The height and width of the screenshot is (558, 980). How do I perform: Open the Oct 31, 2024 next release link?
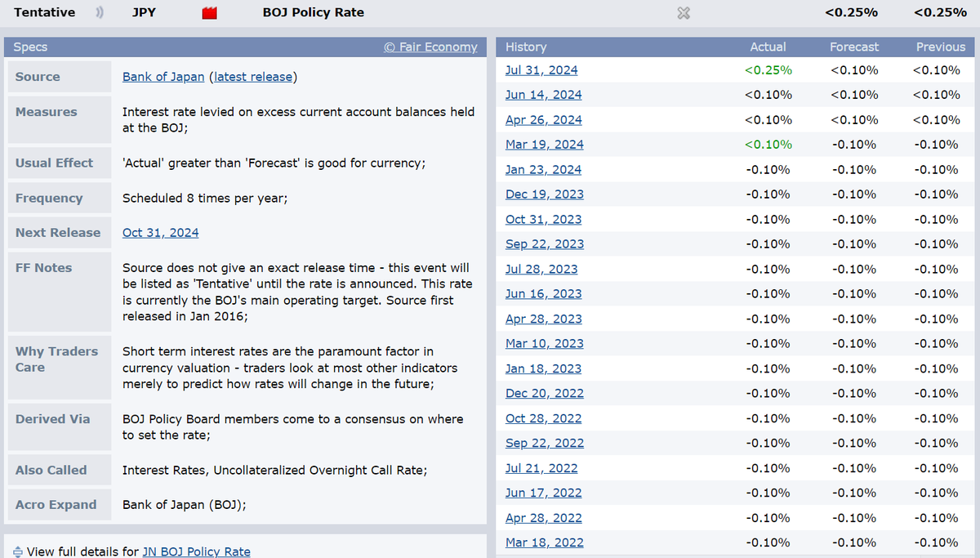pos(161,232)
